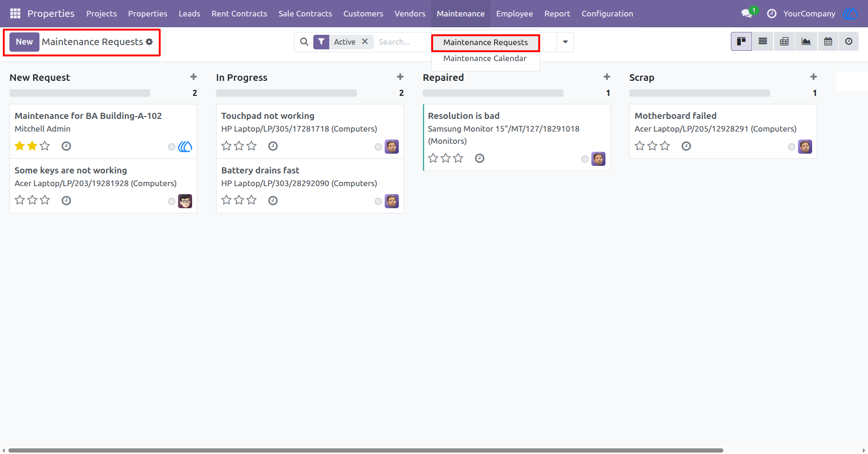Go to Rent Contracts menu

click(x=240, y=14)
